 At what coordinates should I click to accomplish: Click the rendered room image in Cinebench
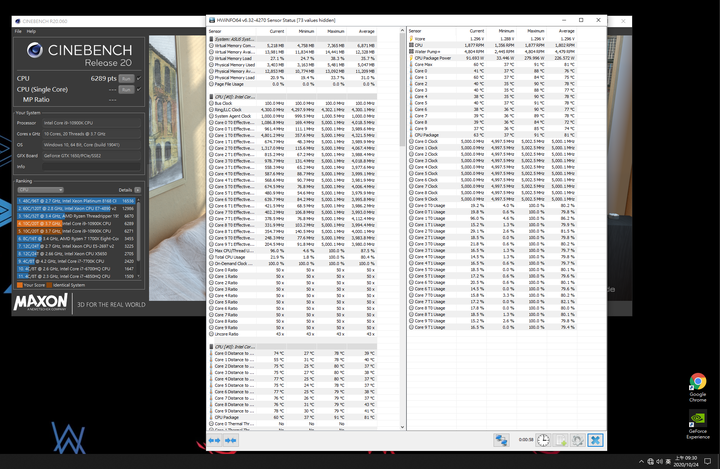pyautogui.click(x=177, y=168)
